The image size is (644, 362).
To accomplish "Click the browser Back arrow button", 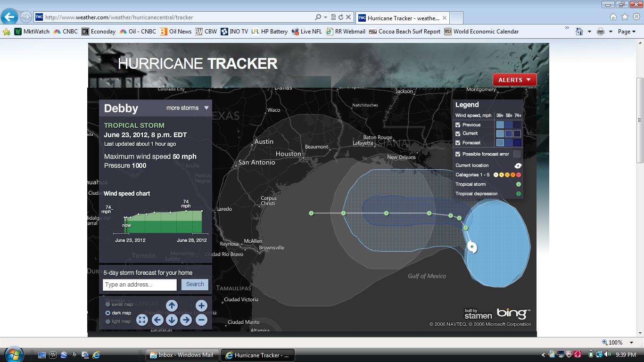I will tap(9, 17).
